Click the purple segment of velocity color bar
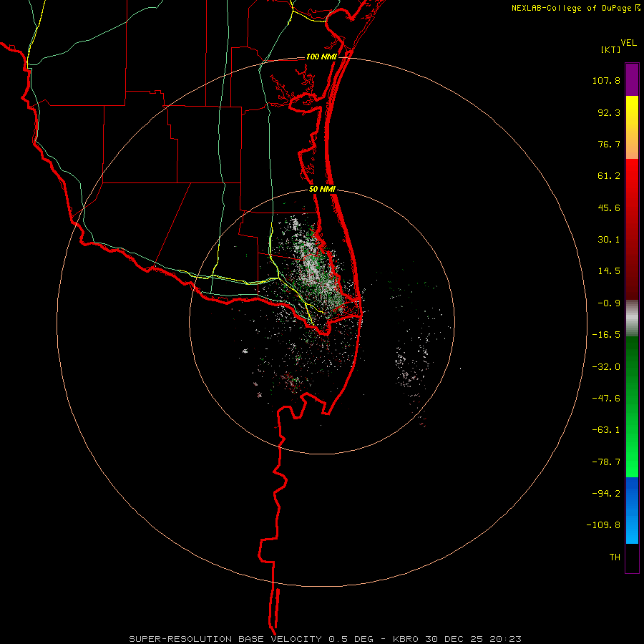 point(632,79)
